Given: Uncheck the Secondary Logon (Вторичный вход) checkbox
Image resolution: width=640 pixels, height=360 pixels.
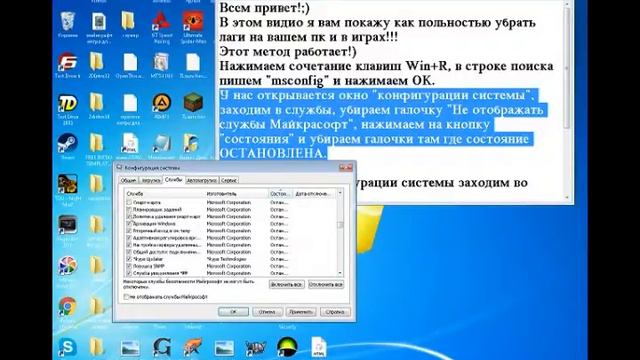Looking at the screenshot, I should click(x=129, y=231).
